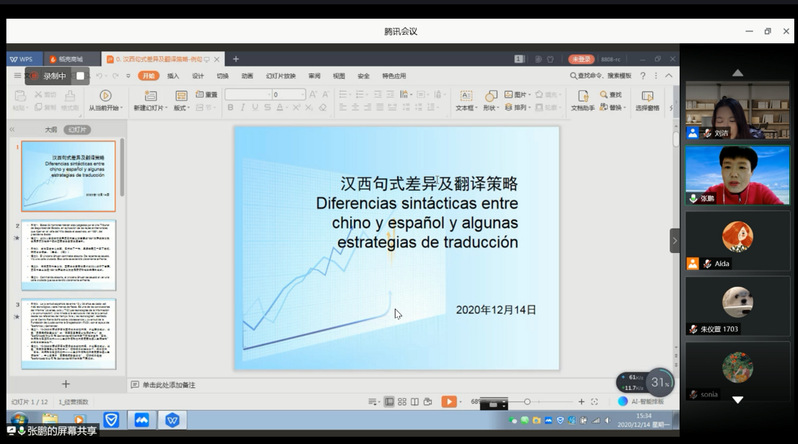Open the Windows Start button
This screenshot has width=798, height=444.
pyautogui.click(x=19, y=420)
